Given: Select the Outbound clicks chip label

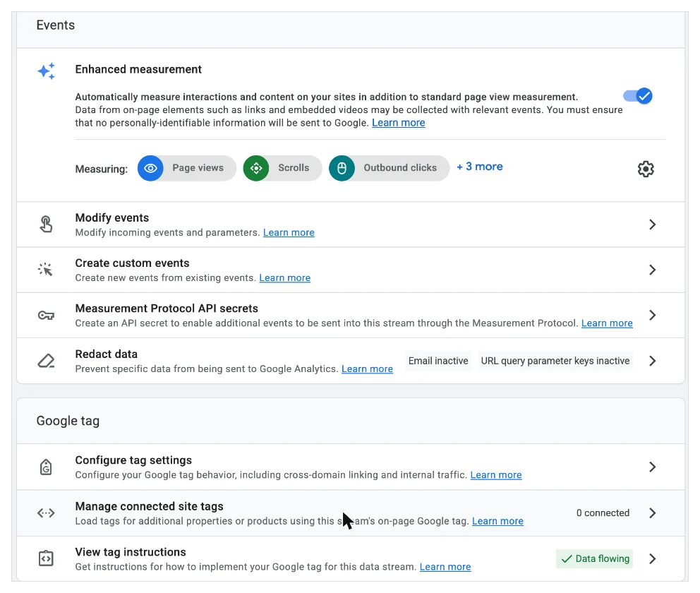Looking at the screenshot, I should tap(400, 168).
